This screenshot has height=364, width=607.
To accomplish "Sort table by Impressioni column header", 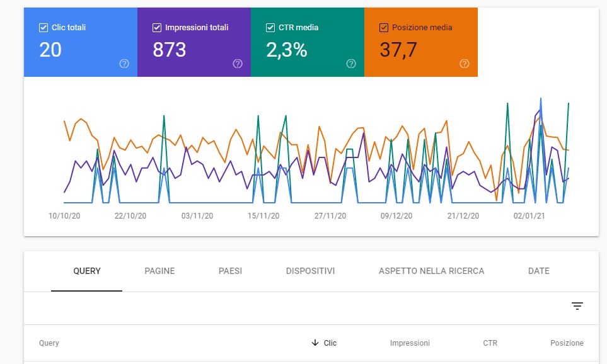I will click(410, 343).
